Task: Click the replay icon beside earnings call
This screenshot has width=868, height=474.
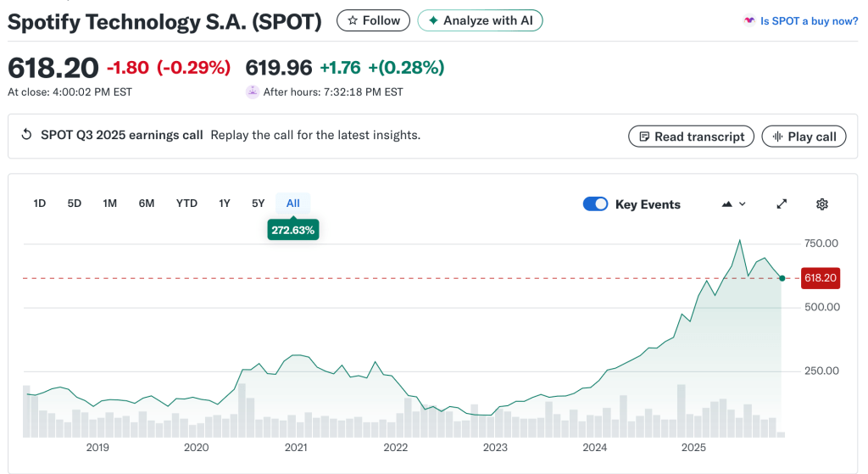Action: [26, 135]
